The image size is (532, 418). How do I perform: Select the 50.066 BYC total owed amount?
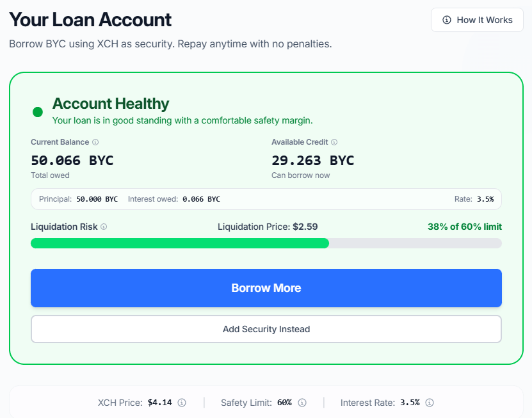pyautogui.click(x=72, y=160)
